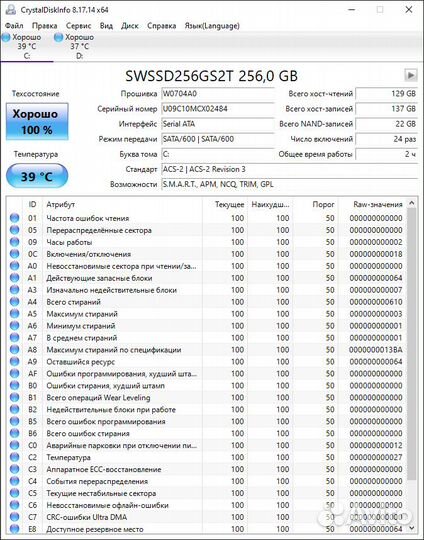The height and width of the screenshot is (540, 424).
Task: Select drive C: status orb at 39 °C
Action: point(6,37)
